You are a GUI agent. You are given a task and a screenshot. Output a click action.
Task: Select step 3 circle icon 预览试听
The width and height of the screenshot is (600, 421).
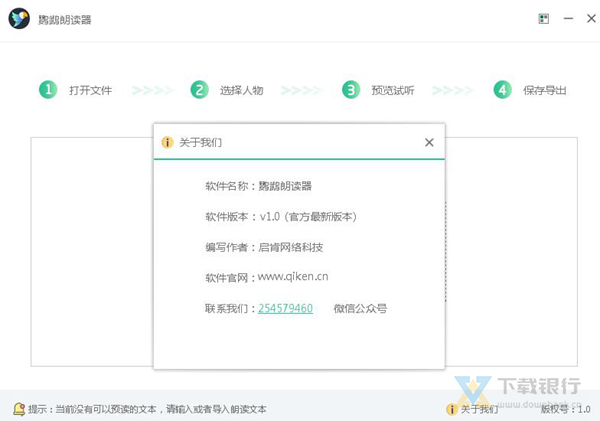[x=351, y=90]
